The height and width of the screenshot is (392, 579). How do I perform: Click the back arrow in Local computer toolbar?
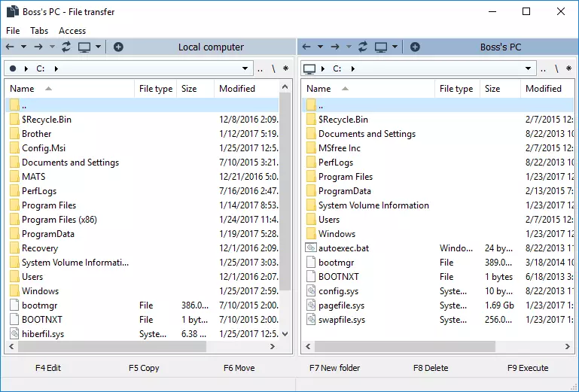(10, 47)
